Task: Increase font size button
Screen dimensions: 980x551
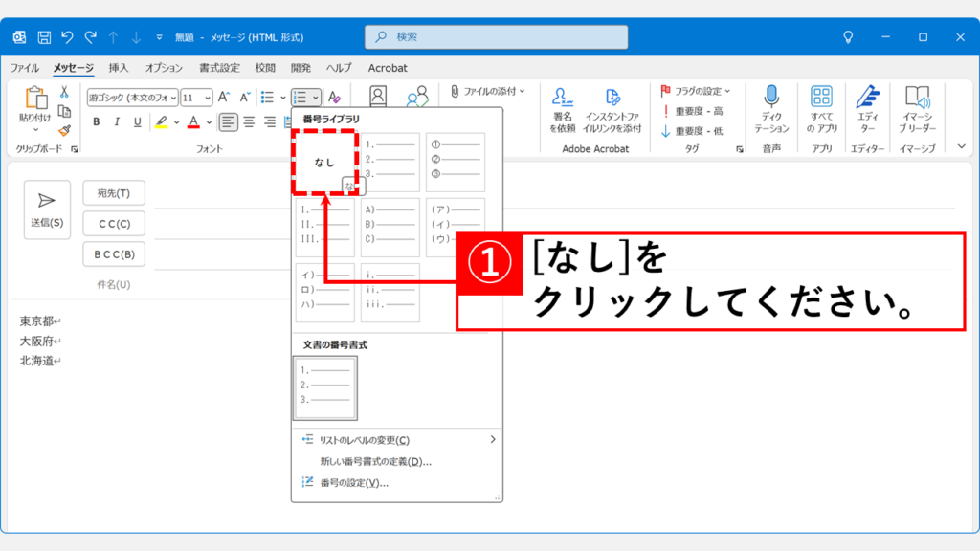Action: point(224,97)
